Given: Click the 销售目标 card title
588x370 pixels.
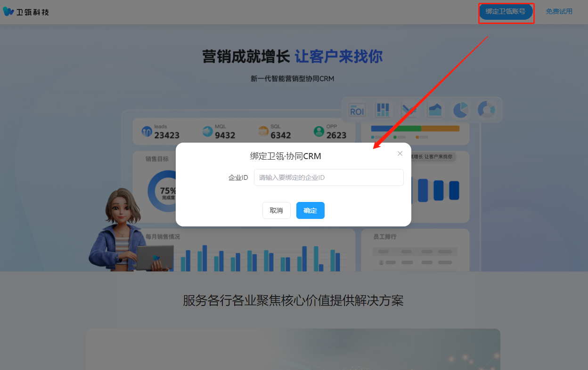Looking at the screenshot, I should 157,159.
